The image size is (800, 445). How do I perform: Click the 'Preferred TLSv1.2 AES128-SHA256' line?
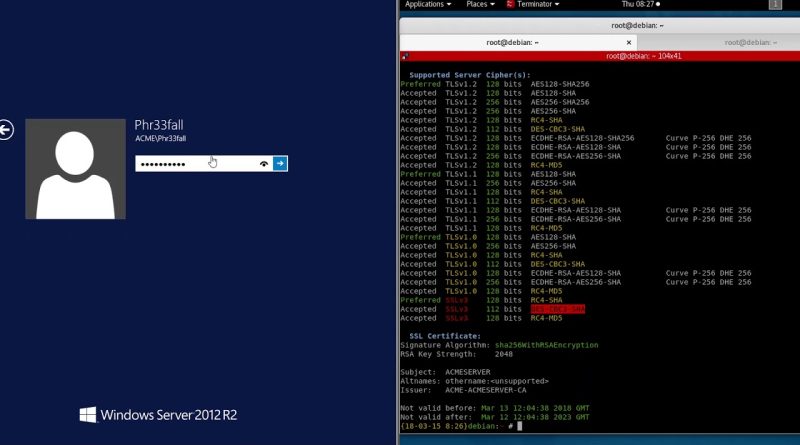point(495,84)
